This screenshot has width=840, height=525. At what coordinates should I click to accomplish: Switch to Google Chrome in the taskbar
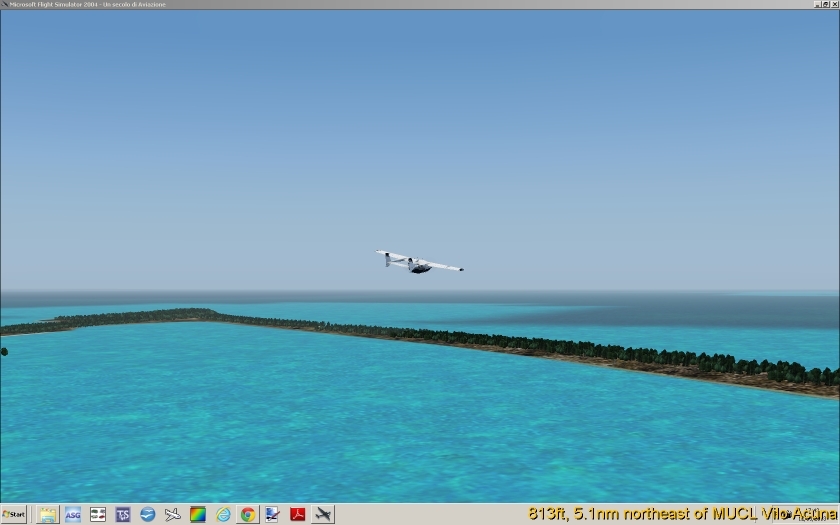tap(248, 515)
